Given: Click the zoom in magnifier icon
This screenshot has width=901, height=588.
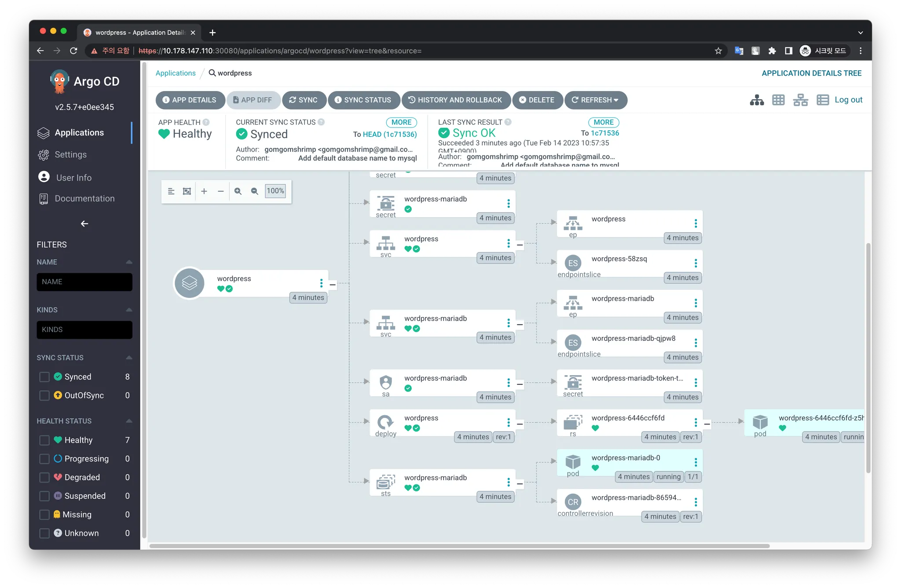Looking at the screenshot, I should 238,191.
